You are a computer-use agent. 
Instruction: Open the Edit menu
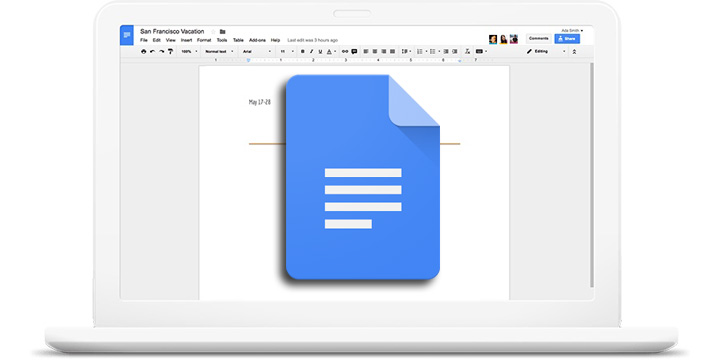157,40
